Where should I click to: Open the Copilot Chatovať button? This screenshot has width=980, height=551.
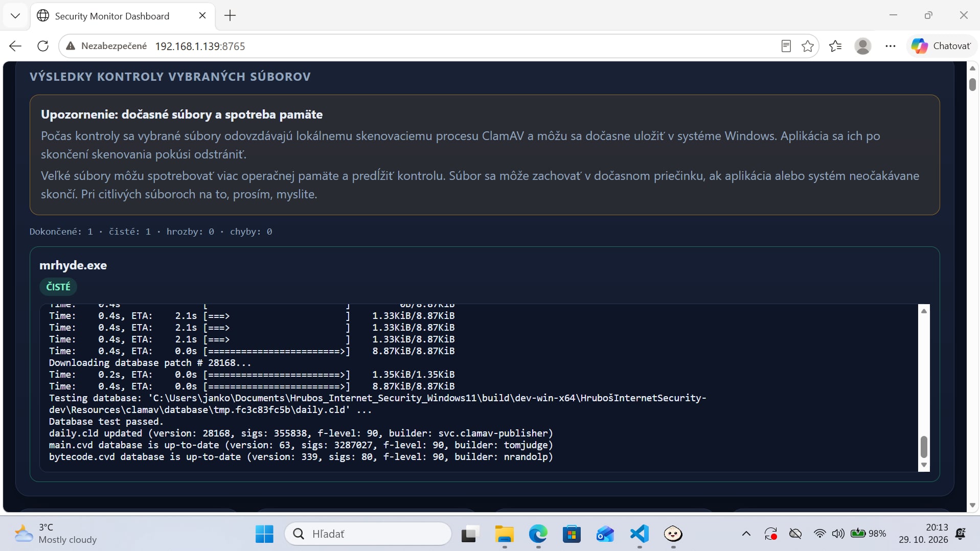click(941, 46)
